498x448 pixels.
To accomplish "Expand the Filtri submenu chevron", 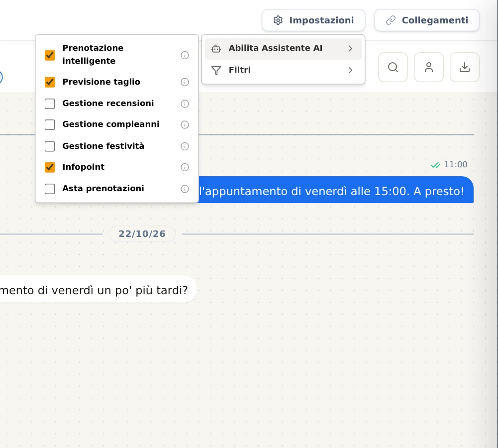I will [350, 70].
